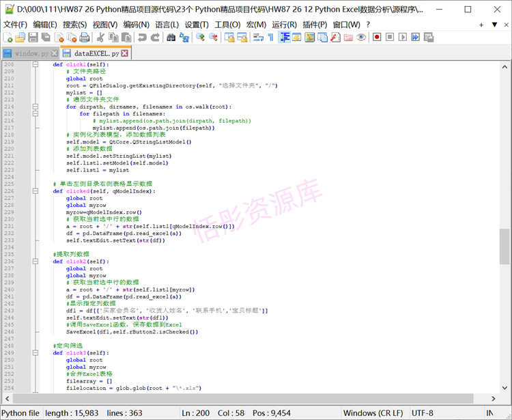Image resolution: width=512 pixels, height=420 pixels.
Task: Open Folder as Workspace icon
Action: (348, 38)
